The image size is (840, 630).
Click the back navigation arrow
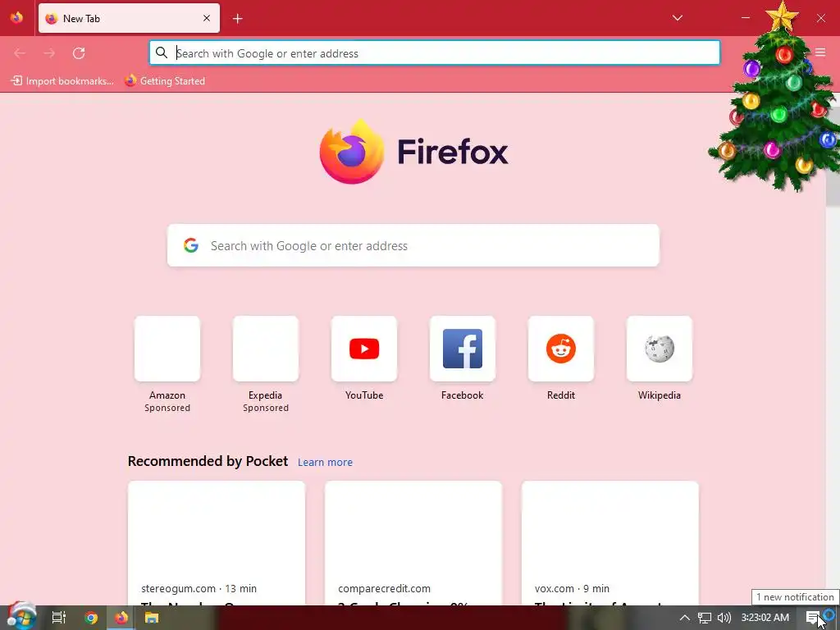tap(20, 53)
